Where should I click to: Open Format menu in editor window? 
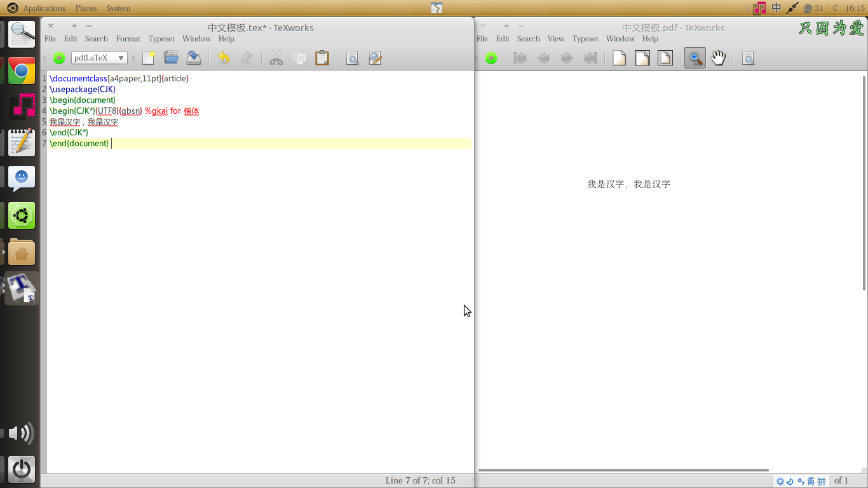[128, 39]
